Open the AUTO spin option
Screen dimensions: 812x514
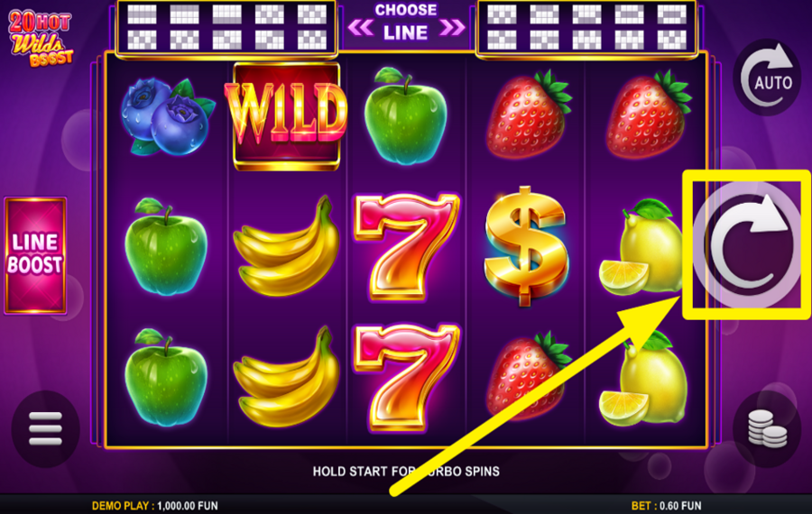pos(768,77)
